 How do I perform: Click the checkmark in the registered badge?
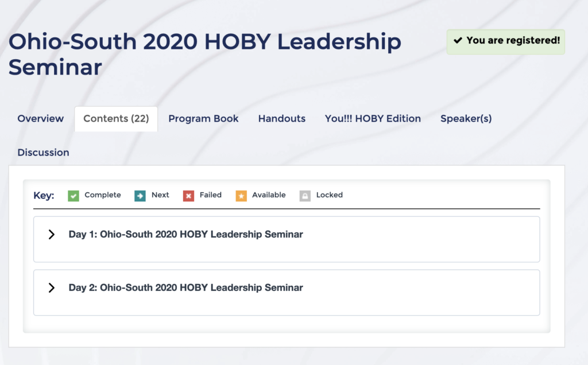point(458,41)
